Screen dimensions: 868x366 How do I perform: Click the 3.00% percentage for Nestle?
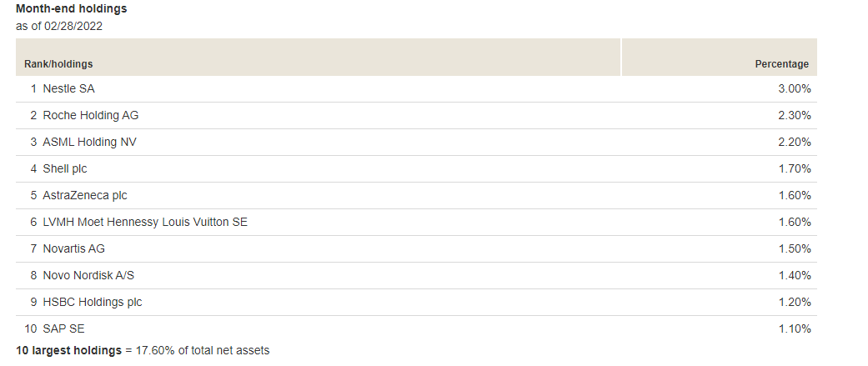(x=794, y=89)
